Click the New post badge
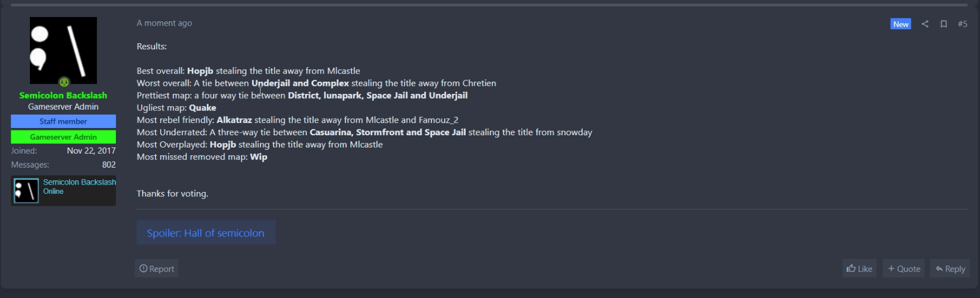 pos(901,24)
